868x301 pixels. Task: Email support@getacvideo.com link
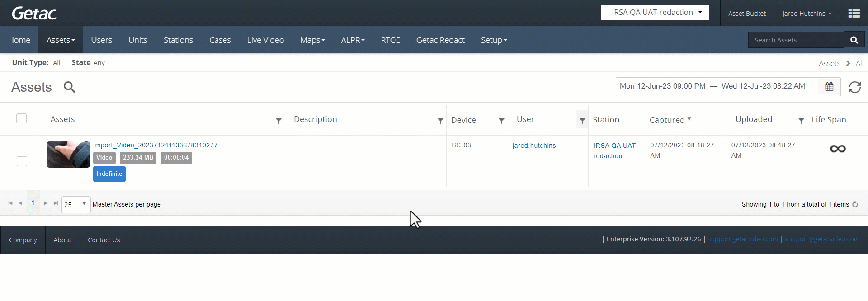point(822,239)
